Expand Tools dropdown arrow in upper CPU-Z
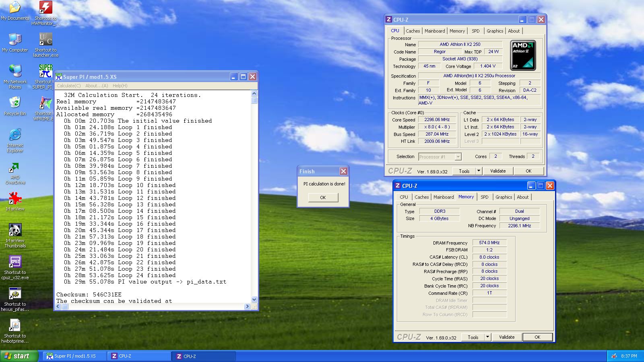The height and width of the screenshot is (362, 644). click(x=479, y=171)
